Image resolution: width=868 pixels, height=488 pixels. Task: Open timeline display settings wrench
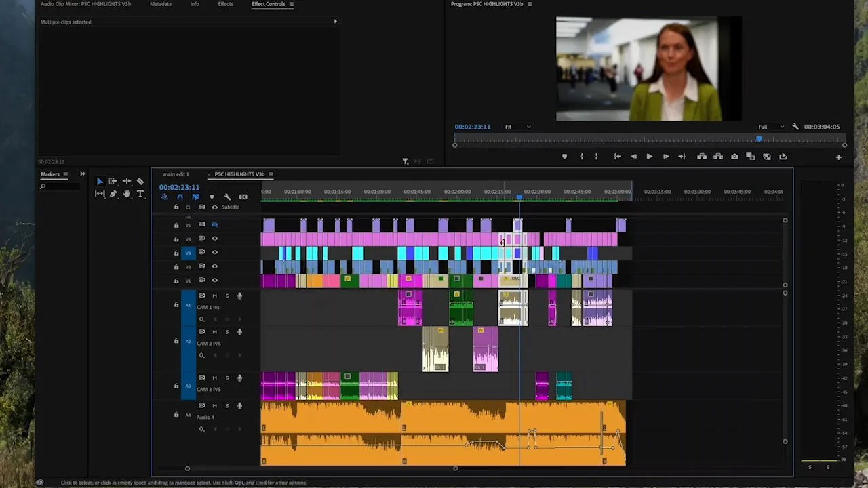[227, 197]
